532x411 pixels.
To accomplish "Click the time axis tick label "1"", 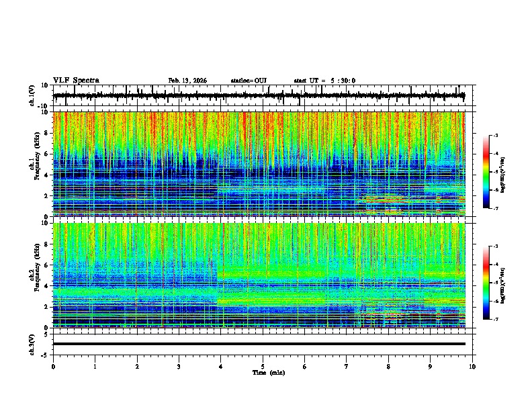I will [95, 367].
